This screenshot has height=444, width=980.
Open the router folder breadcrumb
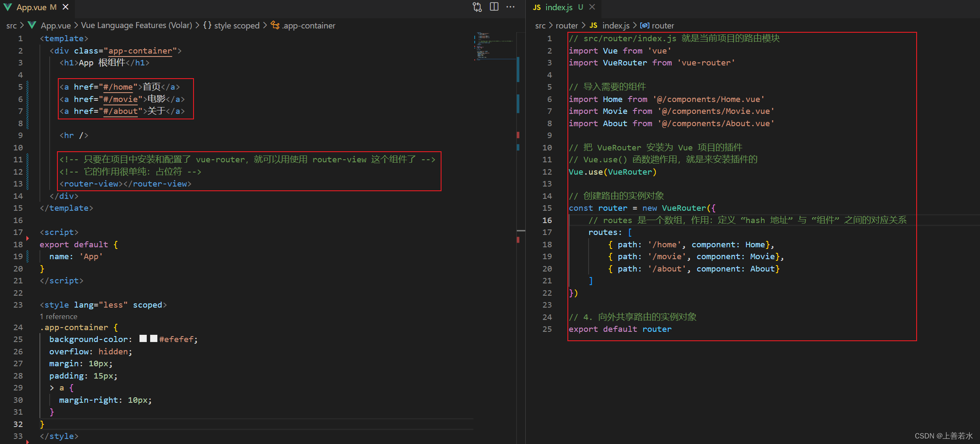pyautogui.click(x=567, y=25)
